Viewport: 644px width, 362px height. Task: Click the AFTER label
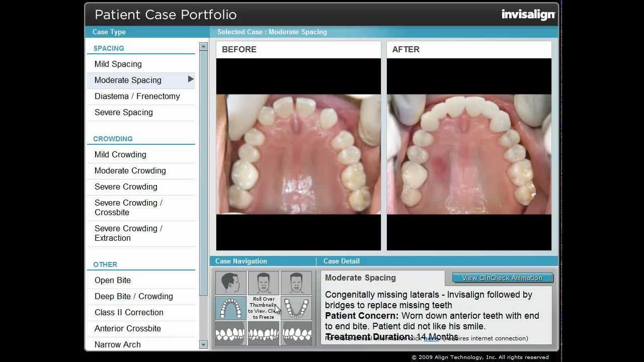click(406, 49)
